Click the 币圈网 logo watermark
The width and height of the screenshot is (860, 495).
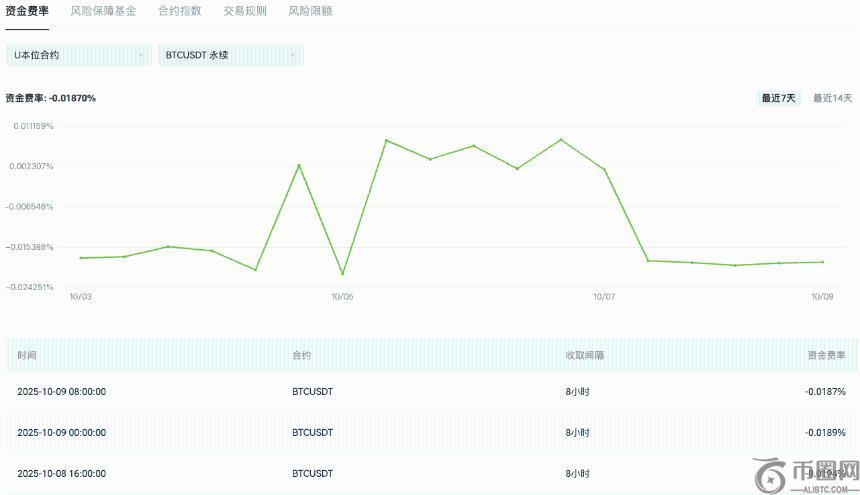pyautogui.click(x=806, y=474)
